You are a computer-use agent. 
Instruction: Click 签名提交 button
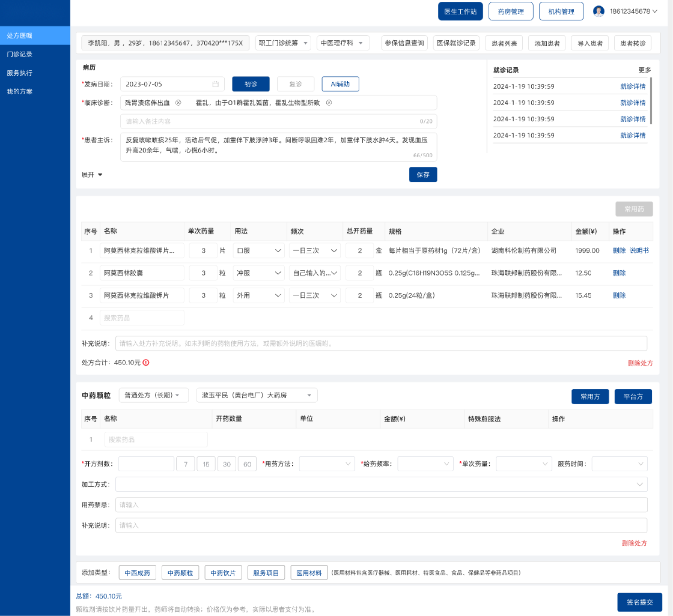639,602
